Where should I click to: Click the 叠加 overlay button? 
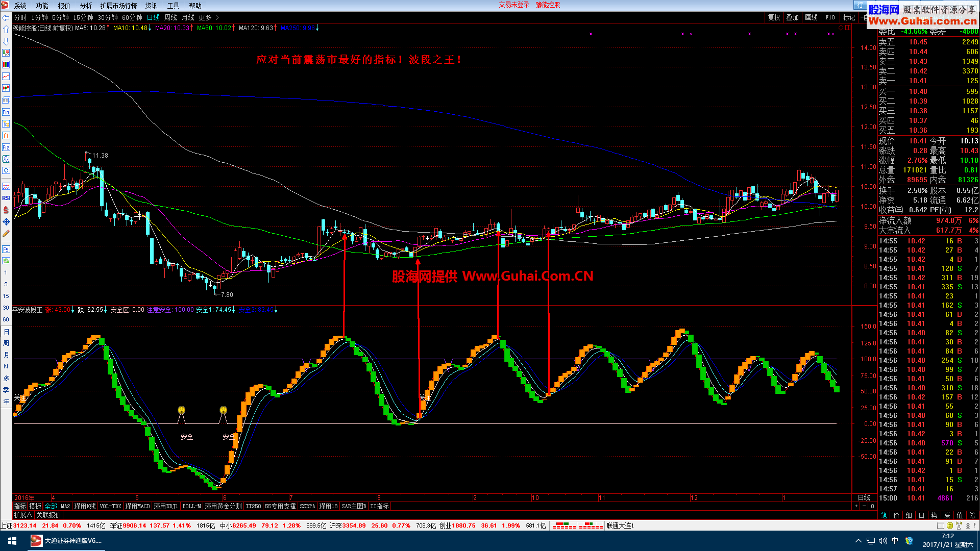point(792,17)
